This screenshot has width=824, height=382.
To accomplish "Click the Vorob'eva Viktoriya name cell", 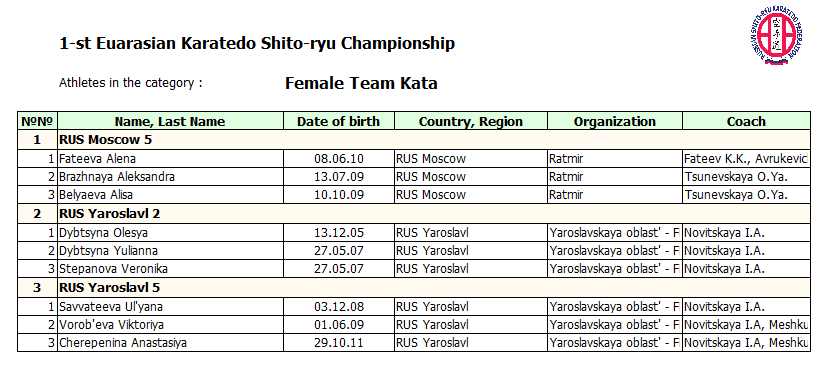I will click(x=170, y=325).
